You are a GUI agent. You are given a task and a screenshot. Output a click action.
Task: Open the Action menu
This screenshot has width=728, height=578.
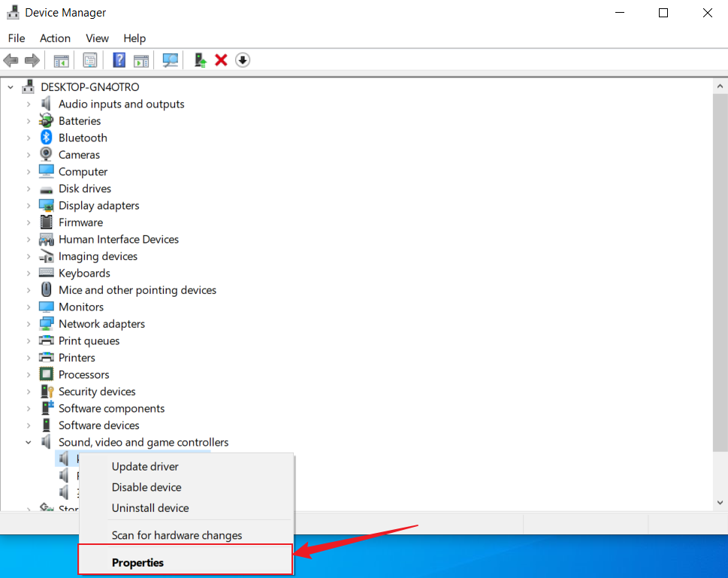55,38
